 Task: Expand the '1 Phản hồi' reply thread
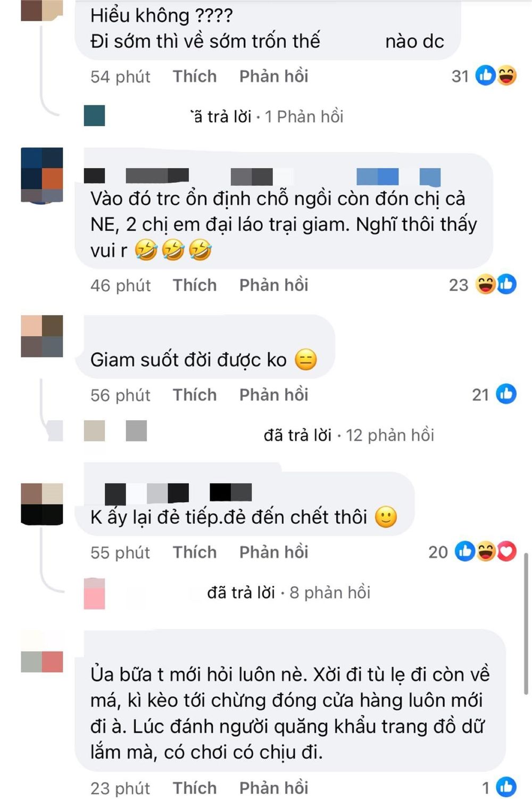[x=304, y=116]
